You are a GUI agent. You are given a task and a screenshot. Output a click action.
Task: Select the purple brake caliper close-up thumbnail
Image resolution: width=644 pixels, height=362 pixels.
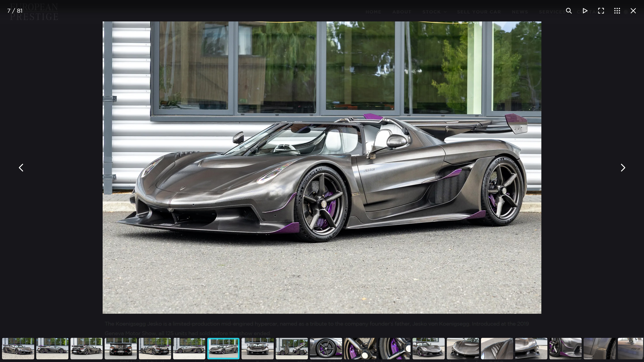(x=394, y=349)
